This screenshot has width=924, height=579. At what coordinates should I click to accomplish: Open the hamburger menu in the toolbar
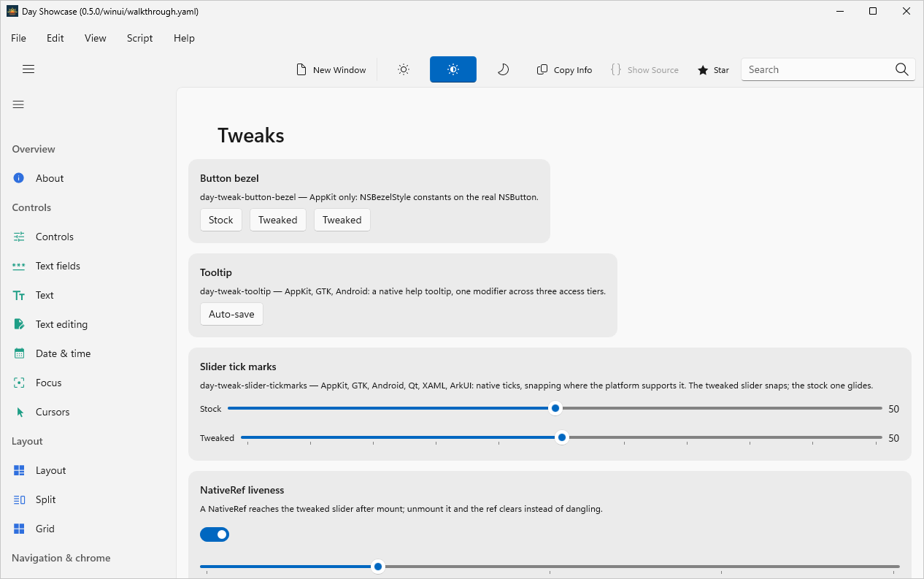pyautogui.click(x=28, y=69)
